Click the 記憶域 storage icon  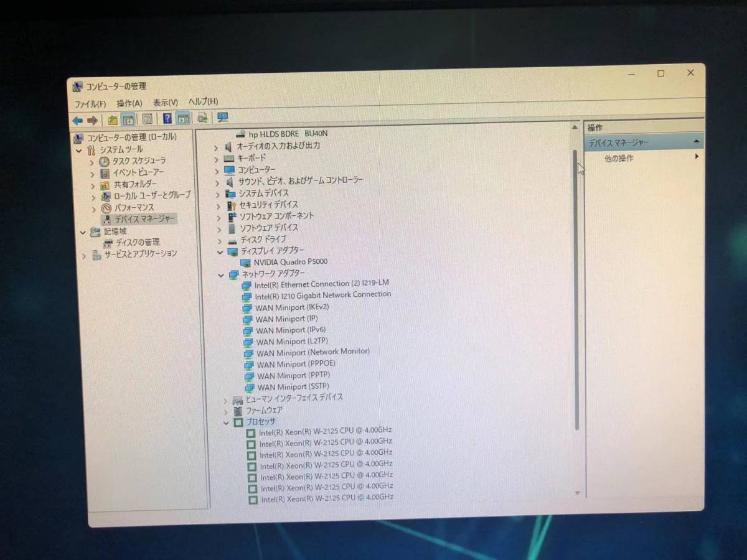click(95, 231)
